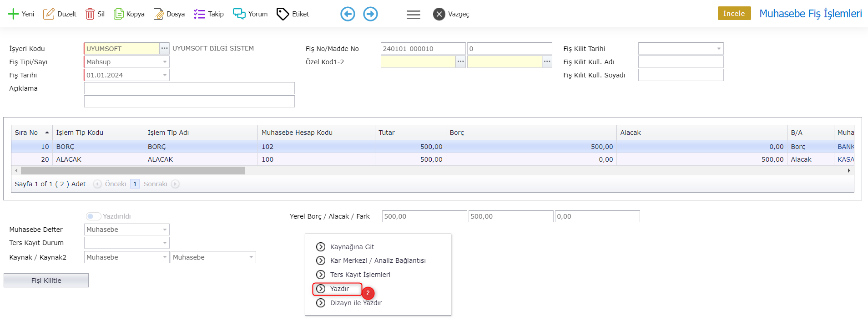Viewport: 868px width, 332px height.
Task: Click the Tutar column header
Action: [410, 133]
